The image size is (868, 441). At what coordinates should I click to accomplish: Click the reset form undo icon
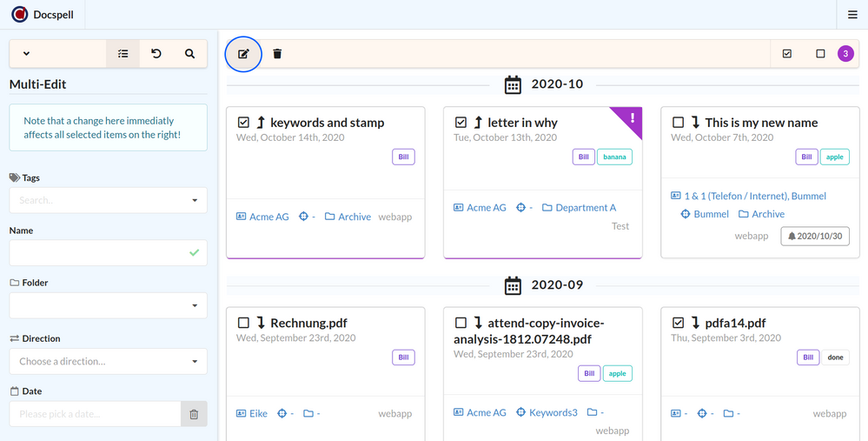pos(156,54)
